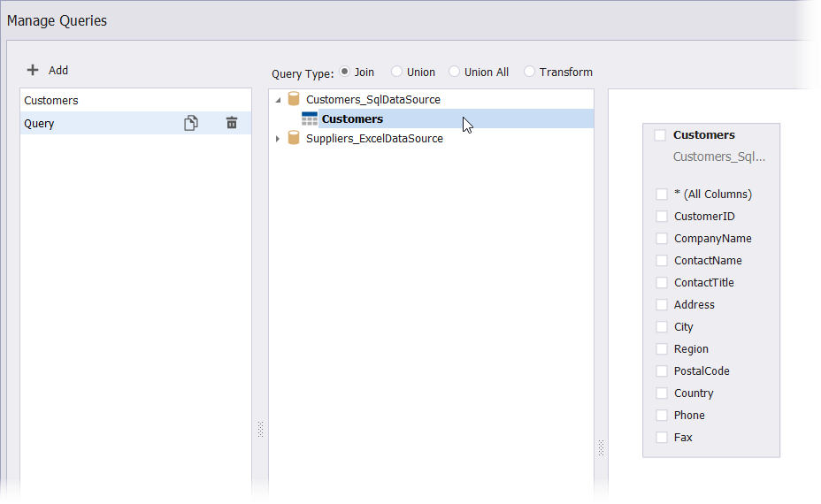Click the Add button label
This screenshot has height=504, width=821.
58,70
